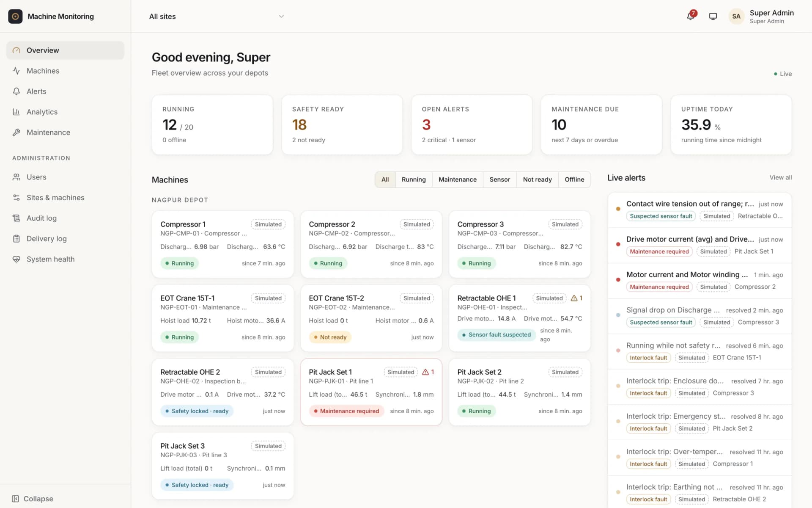This screenshot has width=812, height=508.
Task: Click the Machine Monitoring logo icon
Action: [x=15, y=16]
